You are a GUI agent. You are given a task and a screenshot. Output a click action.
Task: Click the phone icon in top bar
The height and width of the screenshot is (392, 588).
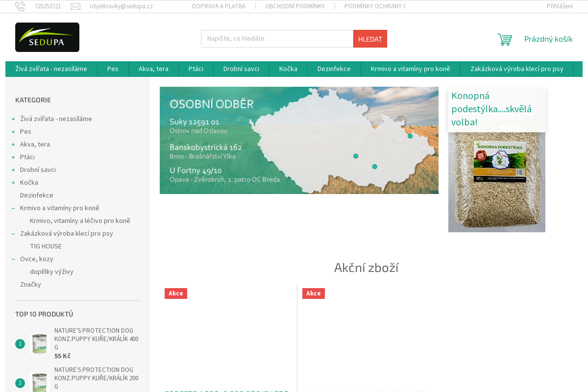20,6
